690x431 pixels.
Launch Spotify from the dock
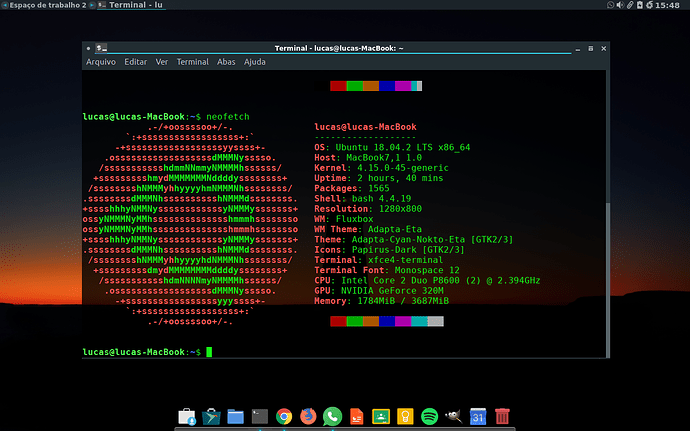pos(429,416)
